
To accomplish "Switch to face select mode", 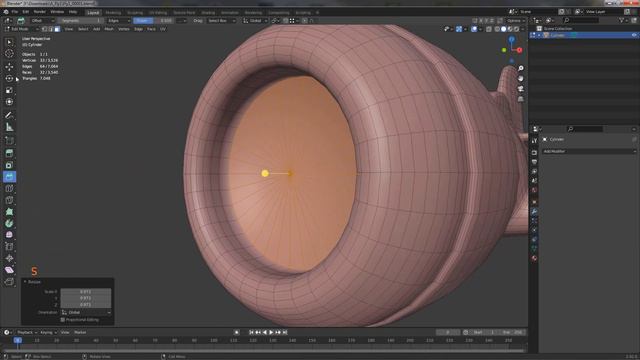I will [x=57, y=29].
